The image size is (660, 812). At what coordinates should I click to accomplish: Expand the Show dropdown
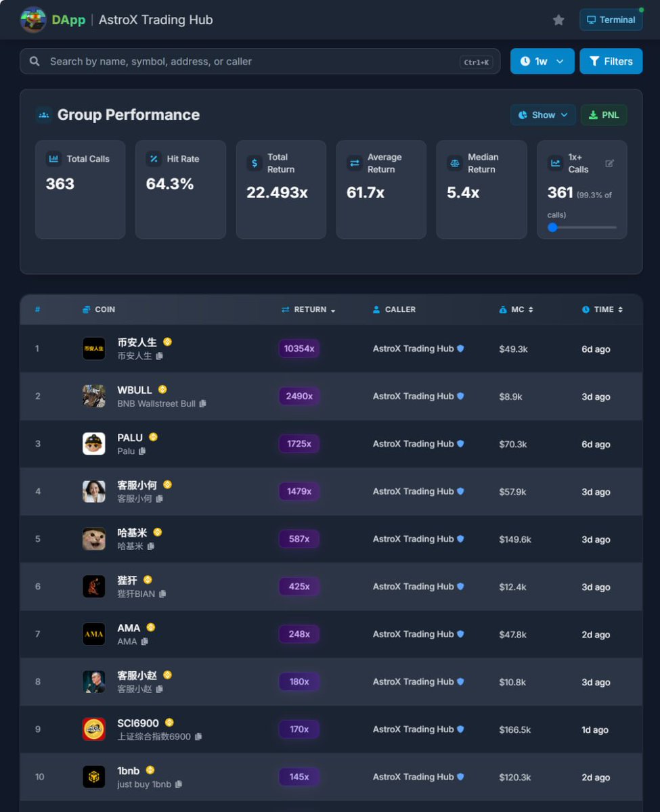pyautogui.click(x=543, y=115)
